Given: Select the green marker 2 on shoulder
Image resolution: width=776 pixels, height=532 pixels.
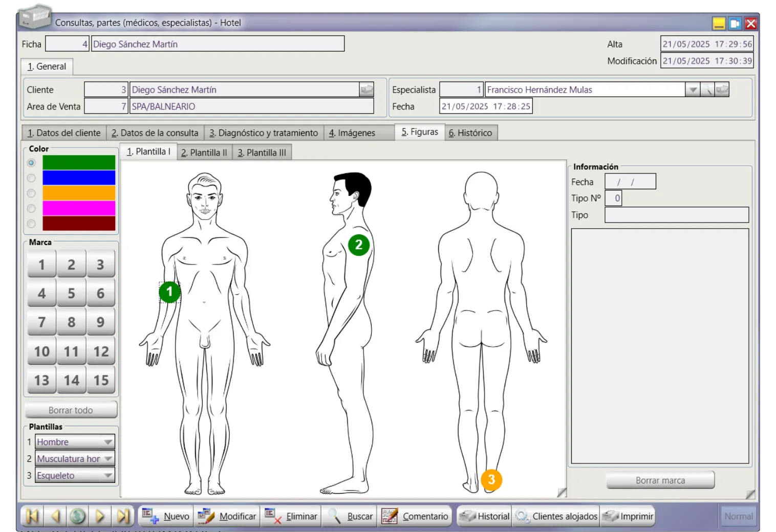Looking at the screenshot, I should tap(359, 245).
